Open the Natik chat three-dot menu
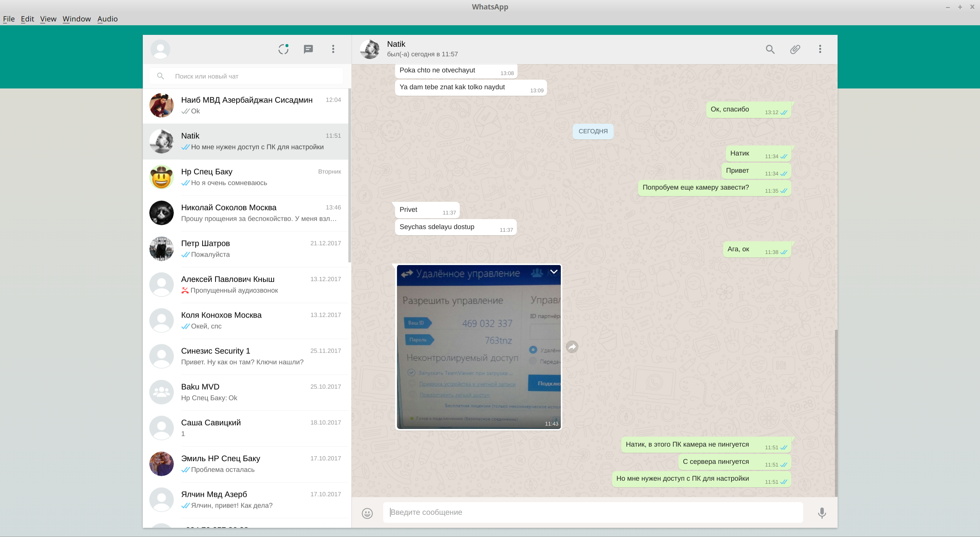This screenshot has height=537, width=980. tap(820, 49)
